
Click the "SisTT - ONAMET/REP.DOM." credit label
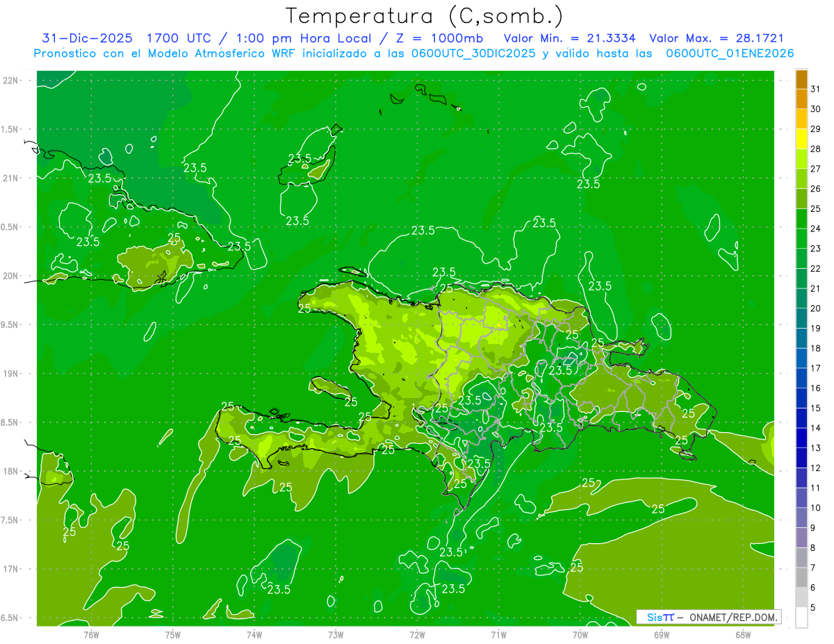click(708, 617)
